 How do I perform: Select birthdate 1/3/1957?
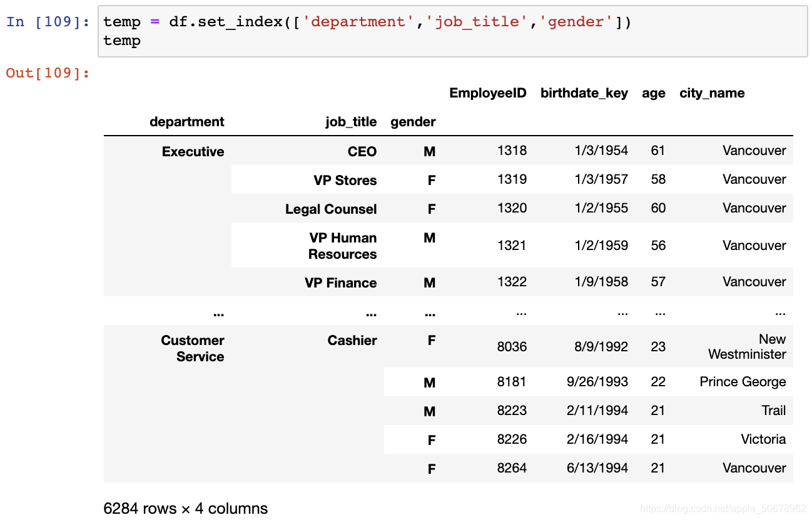click(601, 179)
